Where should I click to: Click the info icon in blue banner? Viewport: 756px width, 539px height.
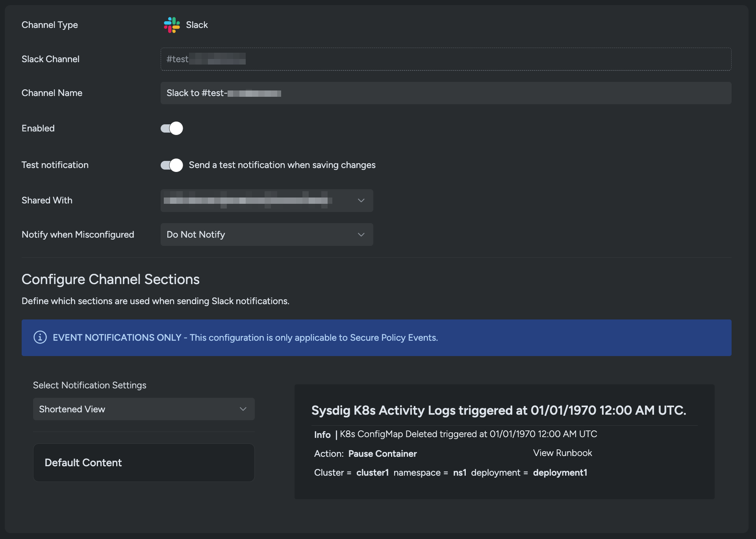coord(40,338)
